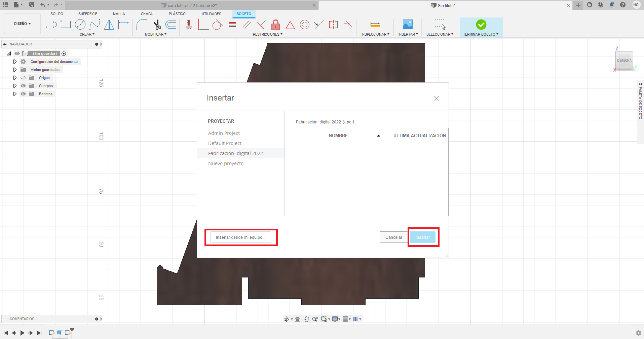Select Nuevo proyecto in project list
The height and width of the screenshot is (339, 644).
(226, 163)
